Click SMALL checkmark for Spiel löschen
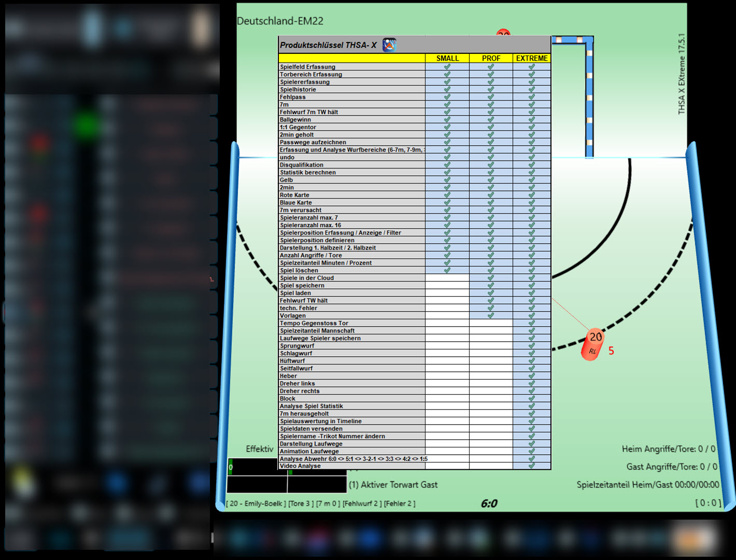736x560 pixels. click(447, 270)
